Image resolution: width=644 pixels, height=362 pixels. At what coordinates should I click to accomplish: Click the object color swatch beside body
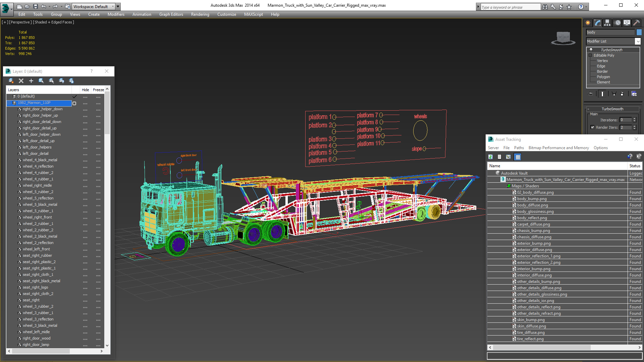click(639, 32)
